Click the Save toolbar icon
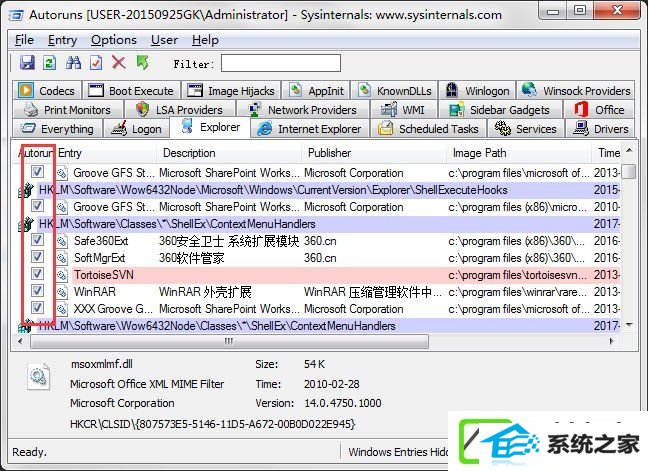 pos(27,63)
